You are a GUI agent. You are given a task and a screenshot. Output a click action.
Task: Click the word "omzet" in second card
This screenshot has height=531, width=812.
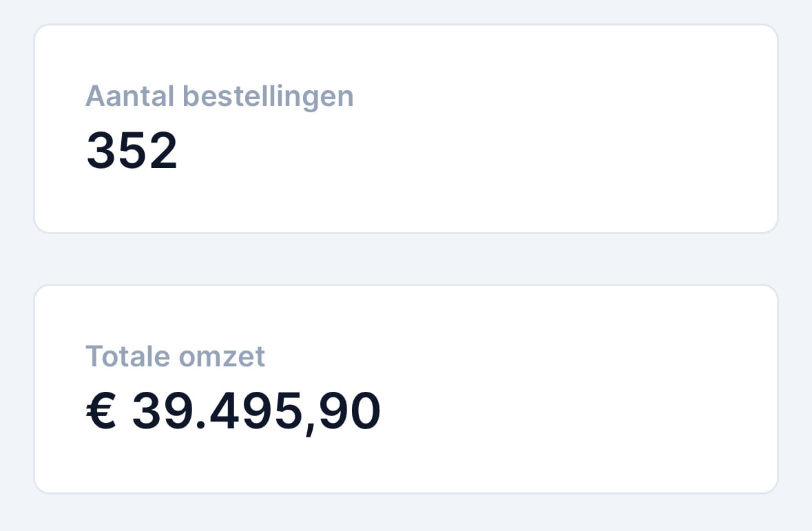click(x=222, y=357)
